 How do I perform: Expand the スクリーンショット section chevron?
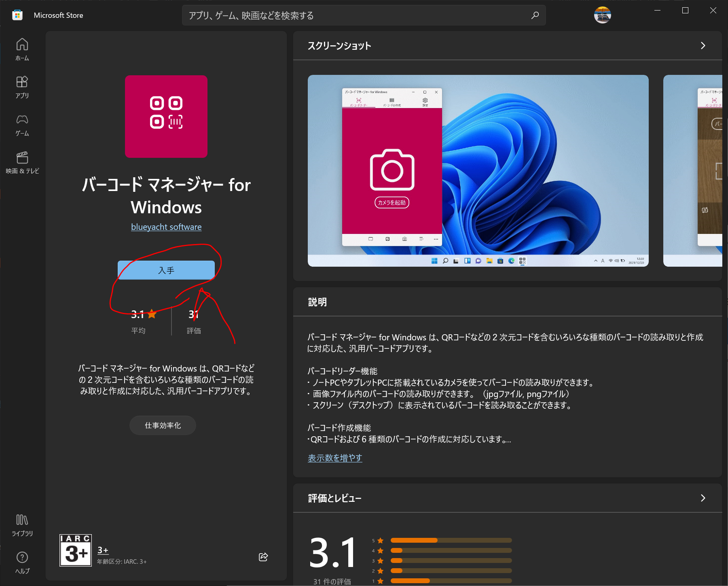pyautogui.click(x=703, y=45)
